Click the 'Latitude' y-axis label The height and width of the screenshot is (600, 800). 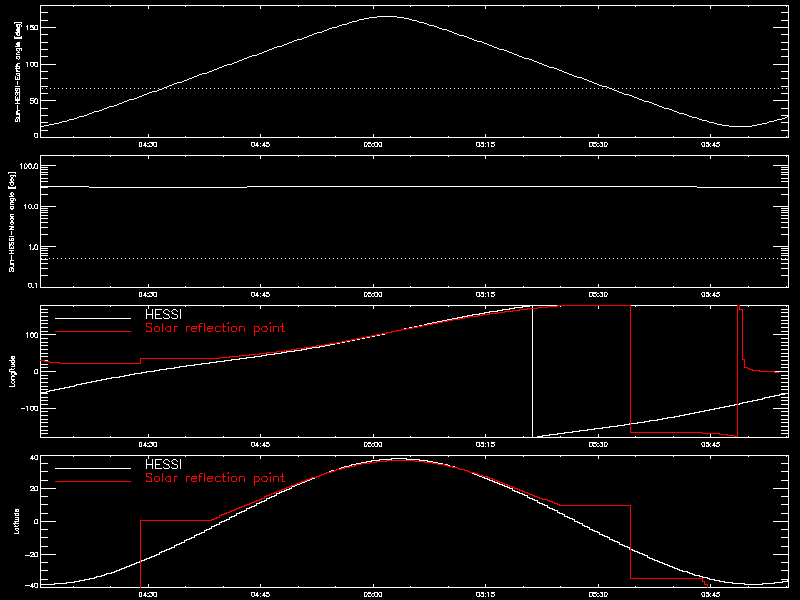tap(16, 521)
